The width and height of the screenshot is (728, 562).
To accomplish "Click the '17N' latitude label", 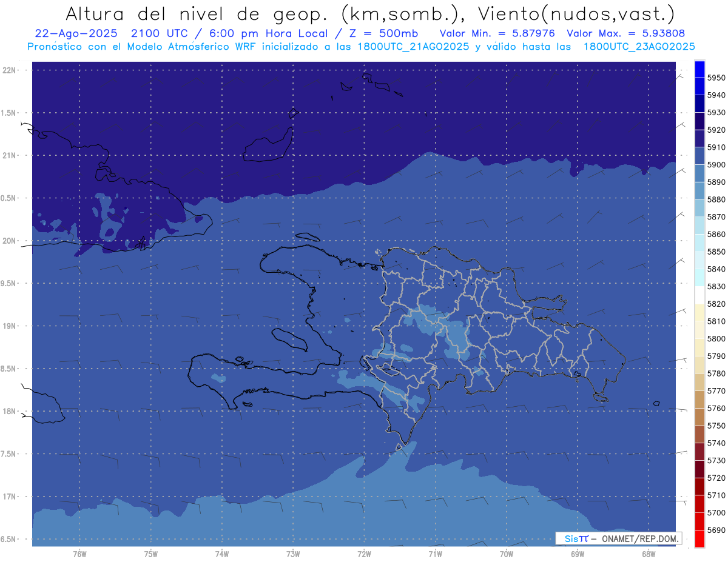I will click(10, 497).
